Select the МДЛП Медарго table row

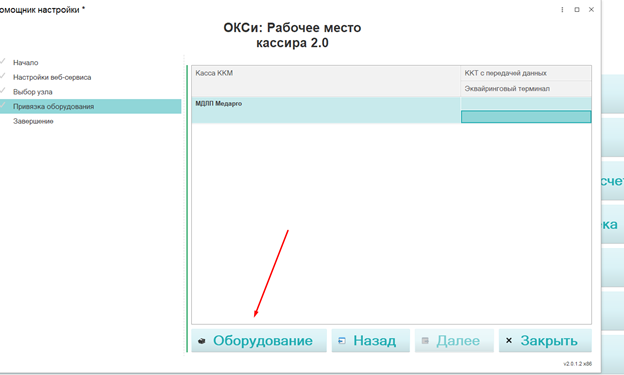point(326,110)
